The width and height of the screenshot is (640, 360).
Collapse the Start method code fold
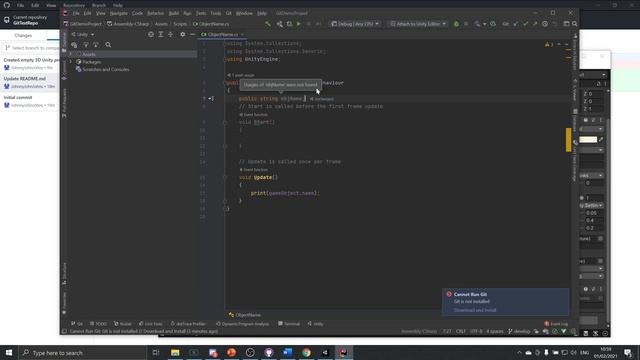click(224, 122)
